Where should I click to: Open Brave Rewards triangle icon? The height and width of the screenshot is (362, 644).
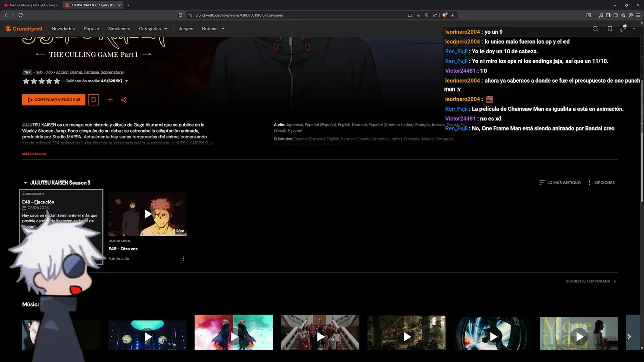pos(453,15)
